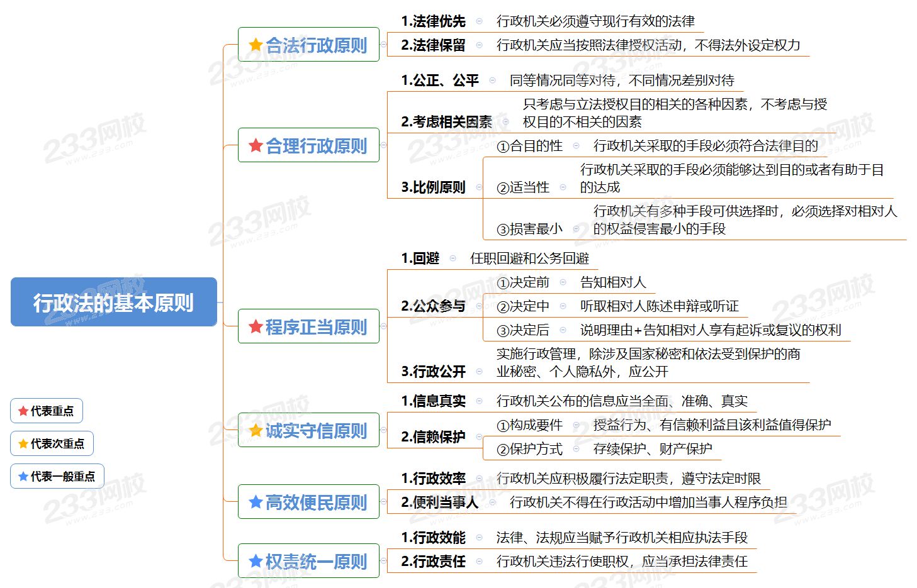Collapse the 1.法律优先 branch toggle
The image size is (917, 588).
(x=479, y=21)
